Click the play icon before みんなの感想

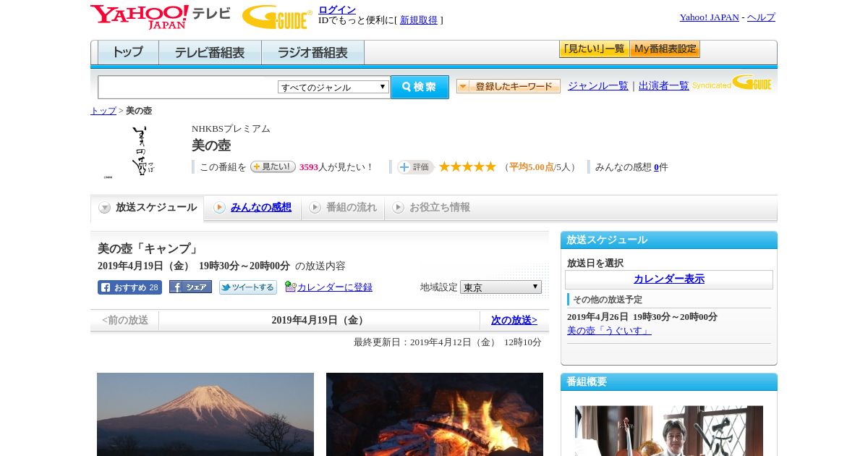point(219,208)
